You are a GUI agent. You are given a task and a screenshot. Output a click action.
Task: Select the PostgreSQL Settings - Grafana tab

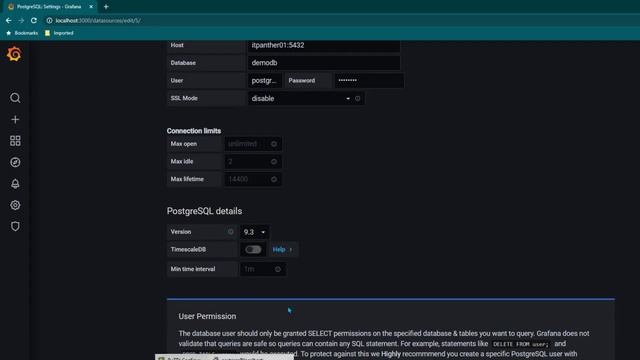pyautogui.click(x=49, y=7)
